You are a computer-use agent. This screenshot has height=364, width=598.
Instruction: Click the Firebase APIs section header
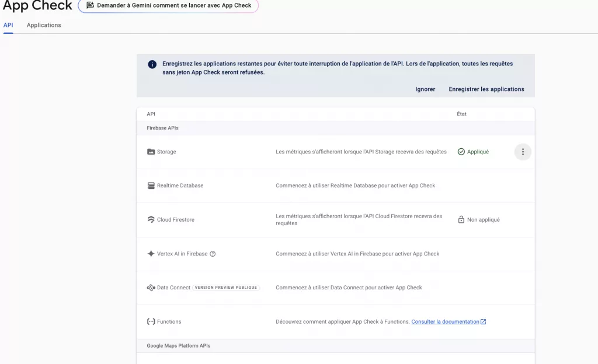[162, 128]
